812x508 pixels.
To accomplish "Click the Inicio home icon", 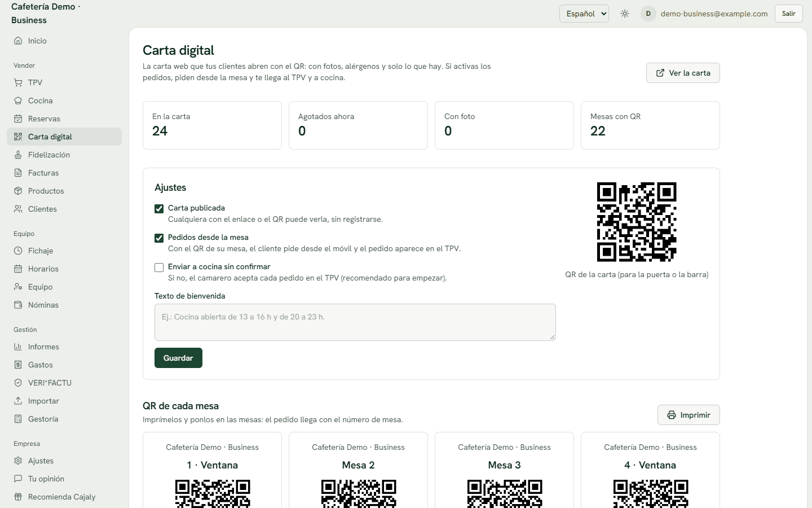I will tap(18, 41).
